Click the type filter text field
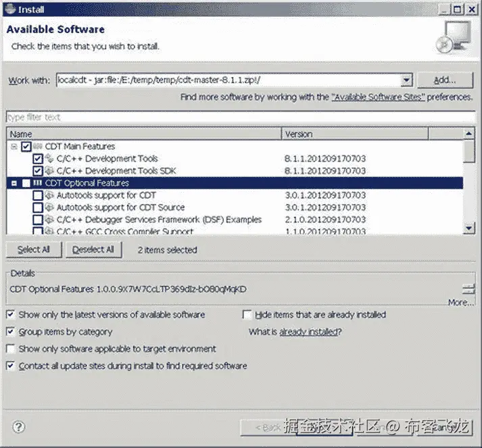The width and height of the screenshot is (482, 448). point(241,118)
